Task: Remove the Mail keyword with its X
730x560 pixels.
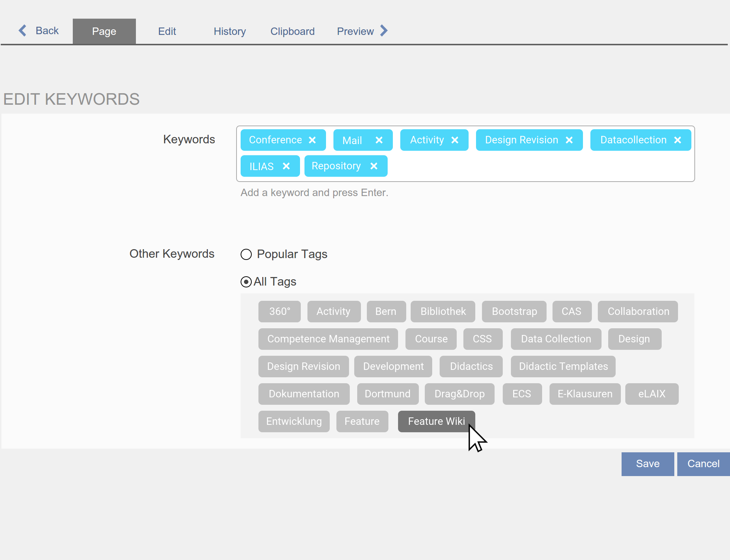Action: click(379, 140)
